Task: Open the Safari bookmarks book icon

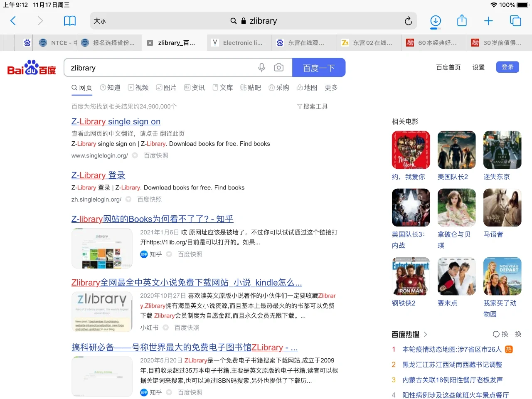Action: [69, 21]
